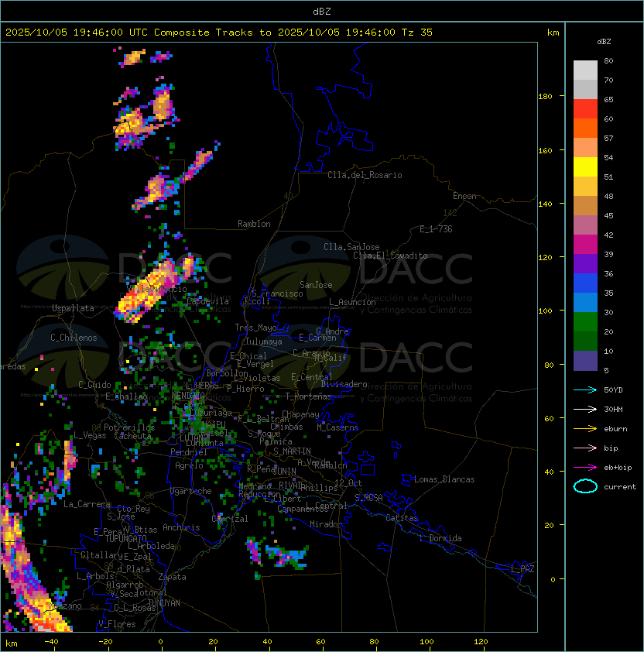
Task: Click the 'Potrerillos' map label
Action: point(129,427)
